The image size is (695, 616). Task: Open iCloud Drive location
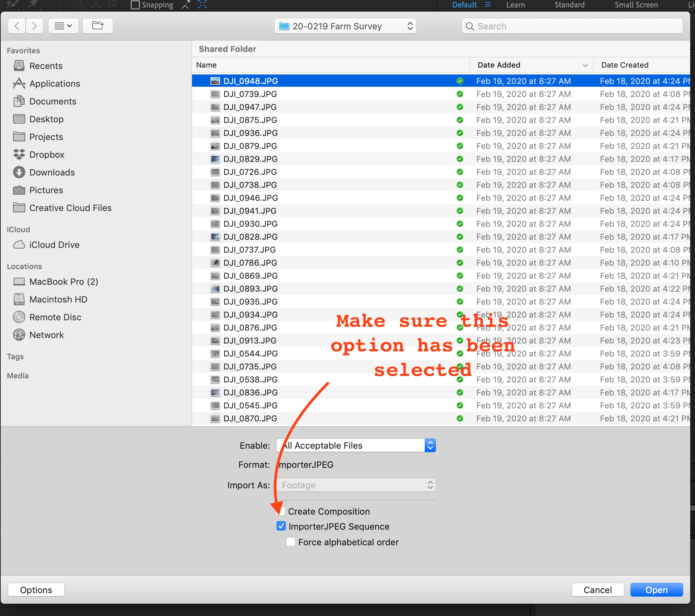[x=54, y=245]
